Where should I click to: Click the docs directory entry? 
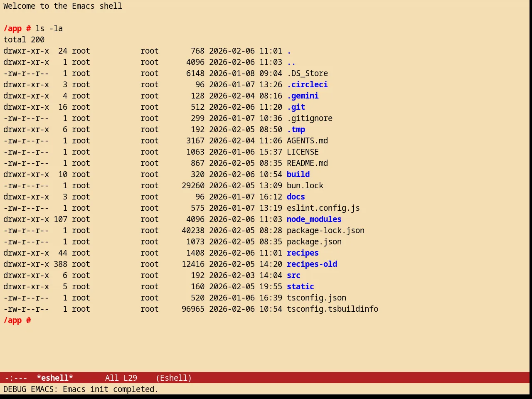(296, 197)
